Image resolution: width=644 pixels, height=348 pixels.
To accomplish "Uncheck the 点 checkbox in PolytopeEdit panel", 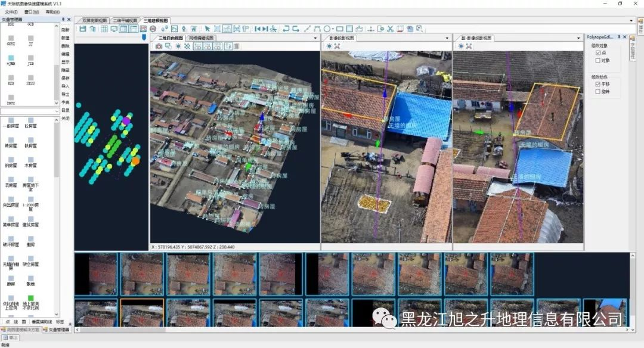I will pyautogui.click(x=598, y=53).
